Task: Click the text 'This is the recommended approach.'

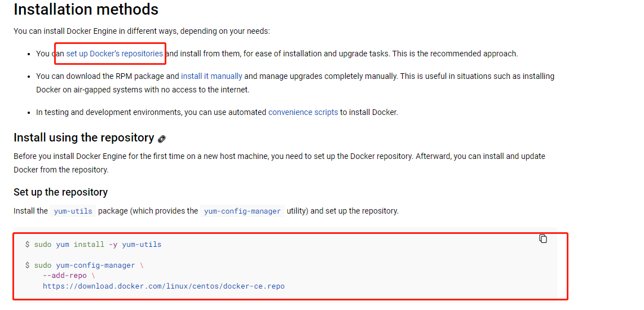Action: tap(456, 54)
